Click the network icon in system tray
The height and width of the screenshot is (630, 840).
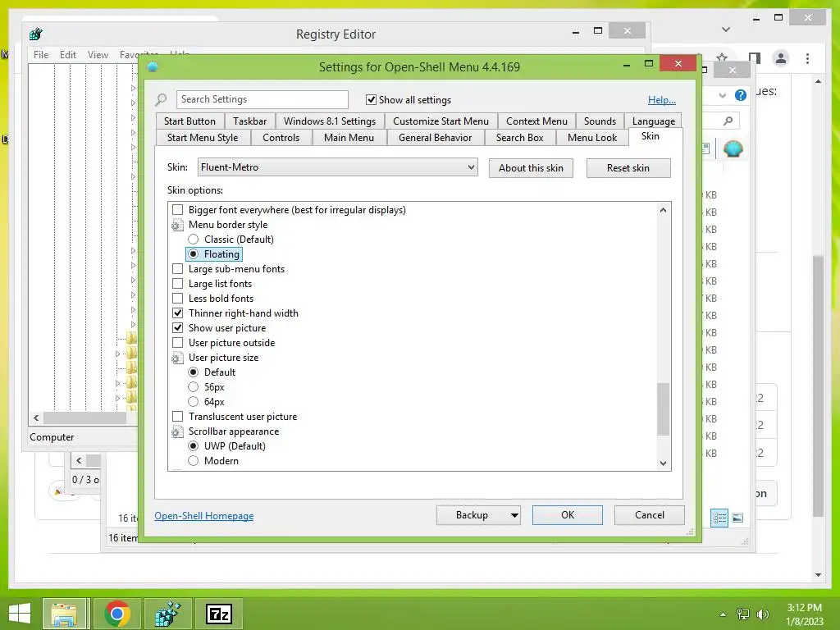point(743,614)
